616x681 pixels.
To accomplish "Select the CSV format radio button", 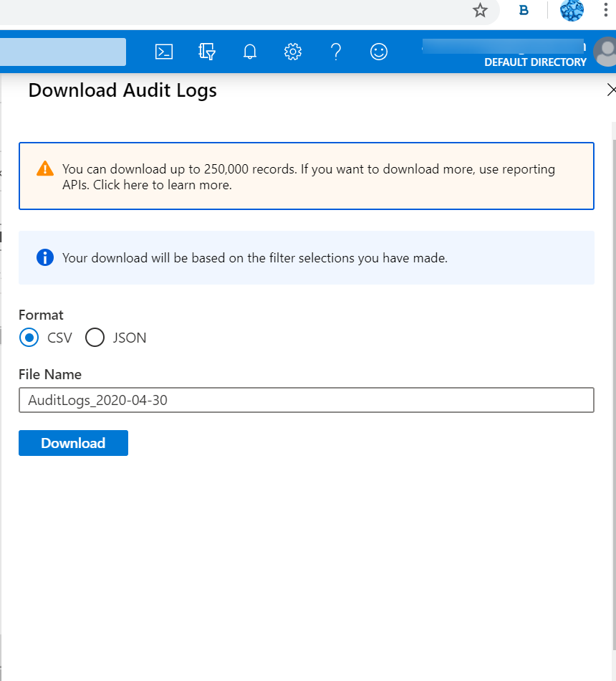I will pos(29,338).
